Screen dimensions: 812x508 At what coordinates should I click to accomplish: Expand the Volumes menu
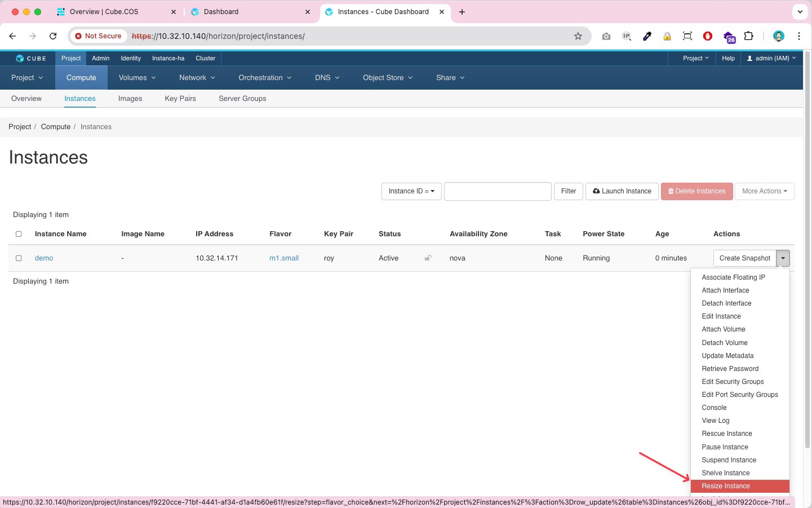137,78
